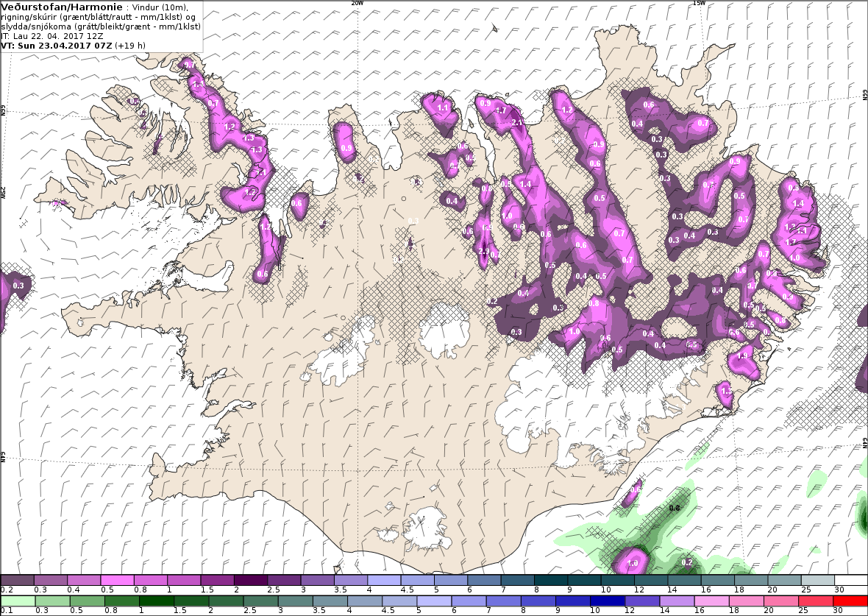The height and width of the screenshot is (616, 868).
Task: Select the dusky purple 0.2 swatch in the upper legend
Action: (x=17, y=580)
